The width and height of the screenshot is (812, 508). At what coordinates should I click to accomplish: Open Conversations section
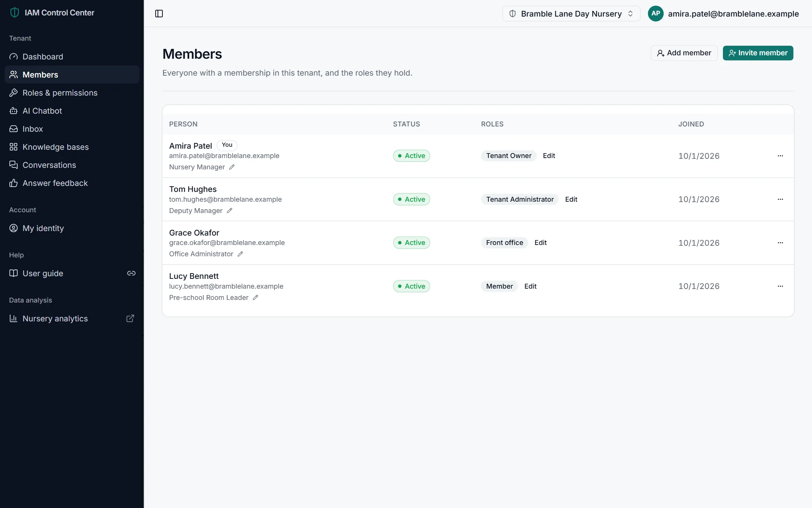(72, 165)
